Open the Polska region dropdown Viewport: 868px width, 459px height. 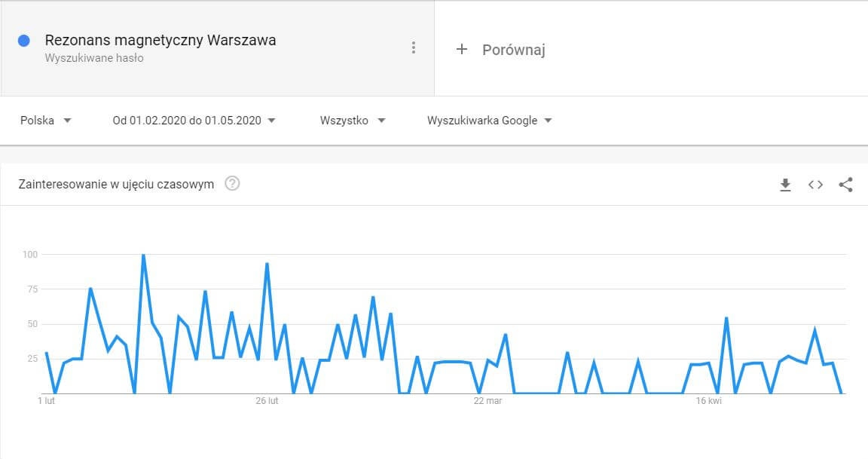click(x=47, y=120)
